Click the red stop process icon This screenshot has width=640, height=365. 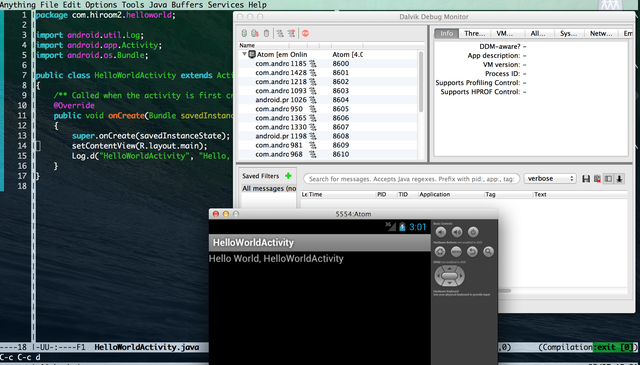(x=305, y=33)
